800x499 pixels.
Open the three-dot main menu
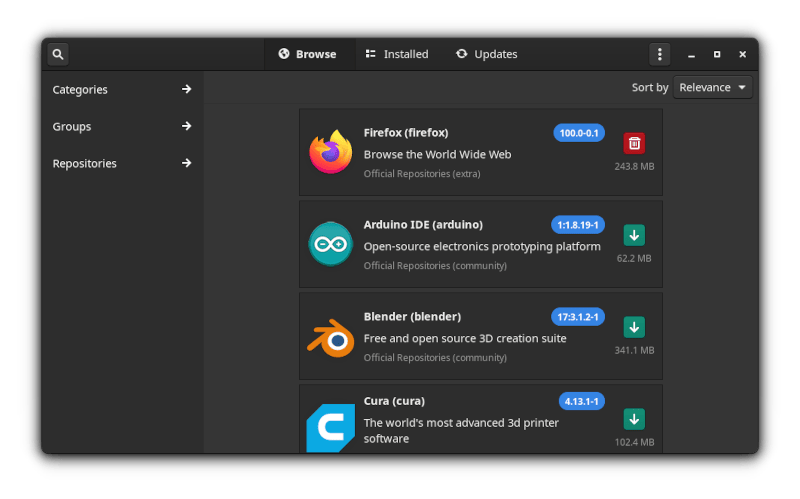[659, 54]
